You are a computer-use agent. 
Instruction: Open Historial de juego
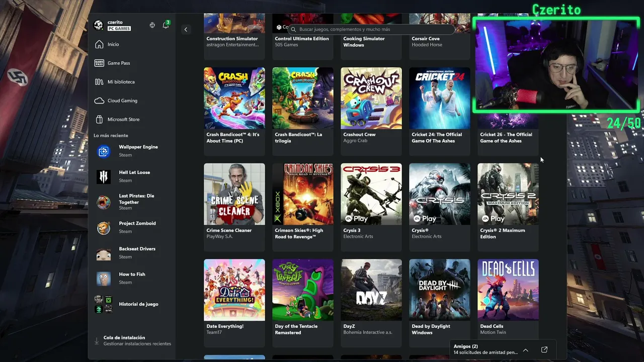click(x=132, y=304)
